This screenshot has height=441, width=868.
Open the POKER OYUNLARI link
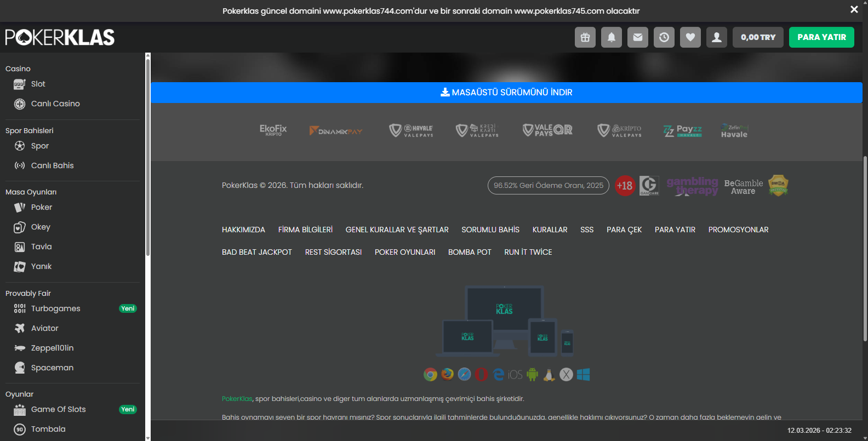coord(405,252)
